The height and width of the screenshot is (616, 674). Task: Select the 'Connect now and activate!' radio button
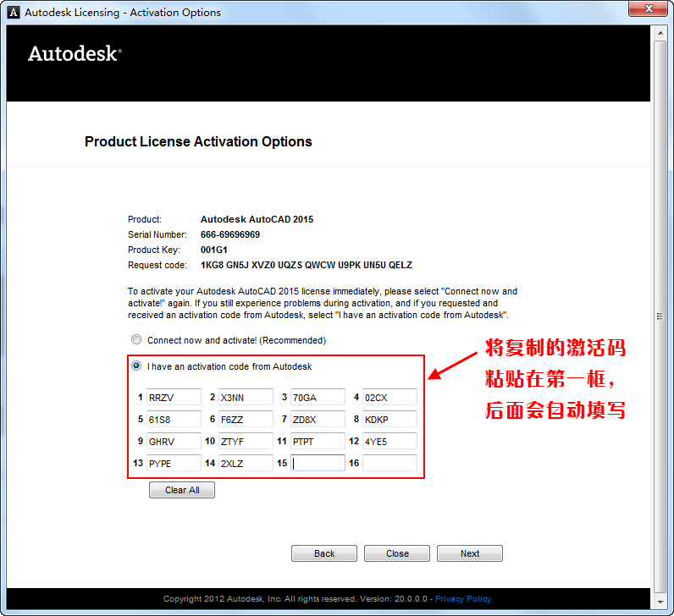click(136, 340)
